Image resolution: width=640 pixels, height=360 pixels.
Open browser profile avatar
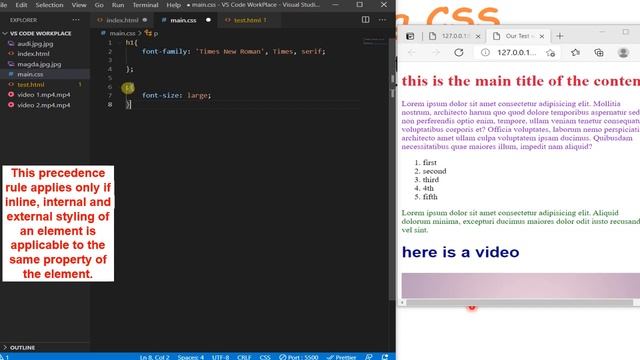pyautogui.click(x=623, y=52)
